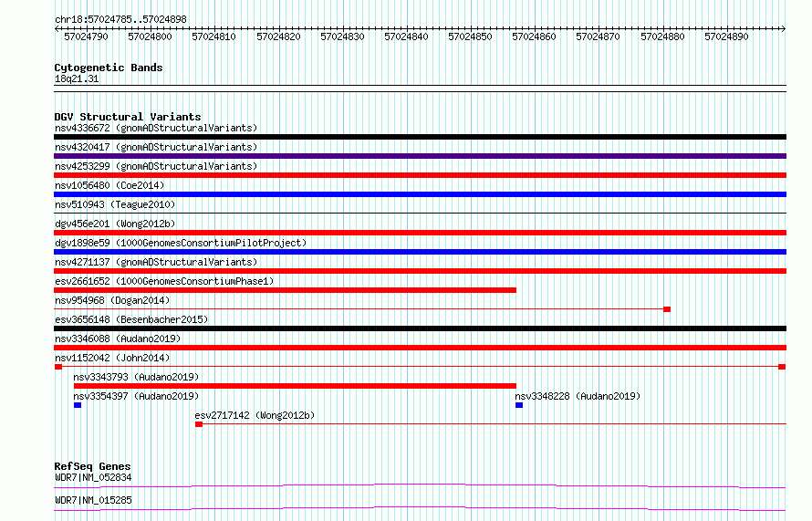The height and width of the screenshot is (521, 812).
Task: Select the purple nsv4320417 variant bar
Action: pos(420,156)
